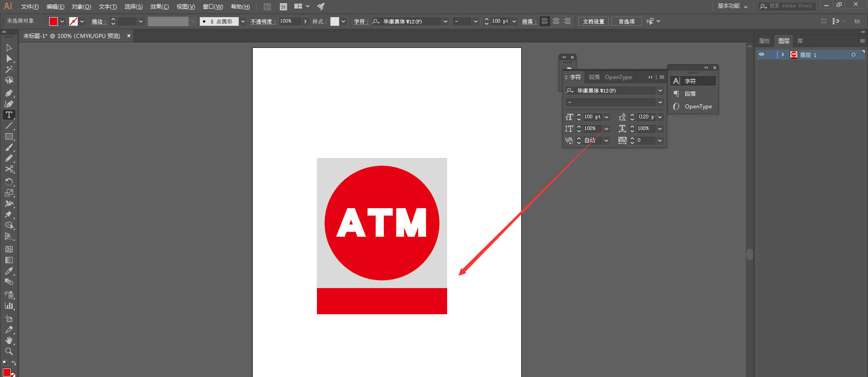This screenshot has height=377, width=868.
Task: Choose the Scale tool
Action: tap(9, 193)
